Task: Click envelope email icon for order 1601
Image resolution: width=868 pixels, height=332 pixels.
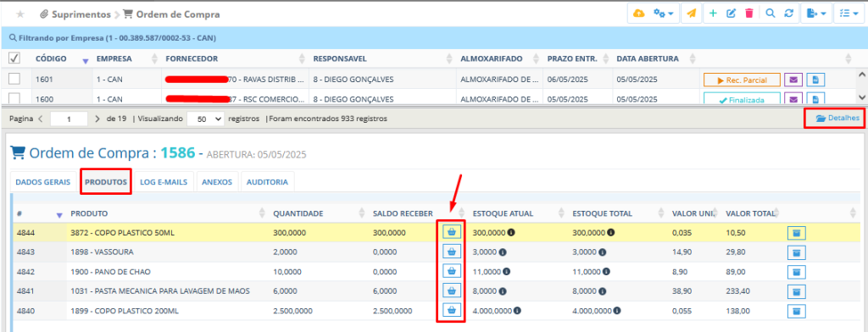Action: tap(793, 80)
